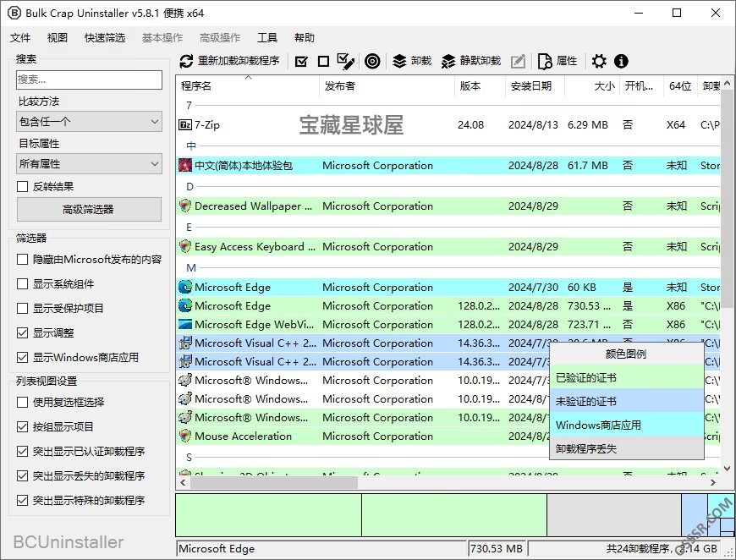Click the Edge icon in the 730.53 row
The height and width of the screenshot is (560, 736).
point(185,305)
